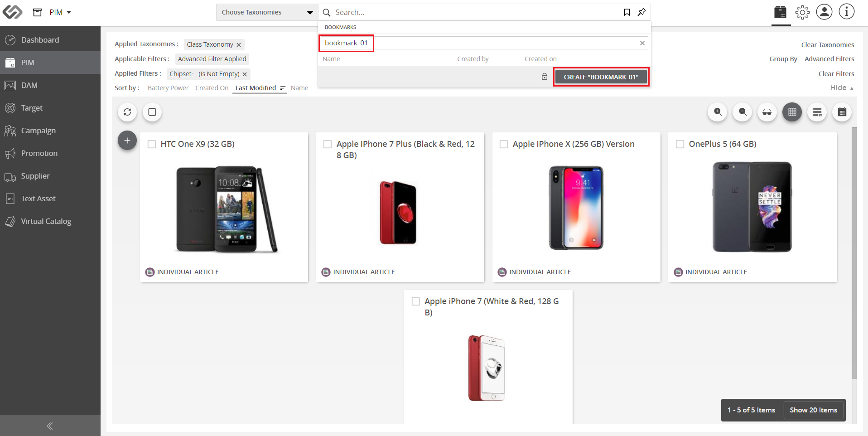Viewport: 868px width, 436px height.
Task: Click CREATE "BOOKMARK_01" button
Action: [x=601, y=77]
